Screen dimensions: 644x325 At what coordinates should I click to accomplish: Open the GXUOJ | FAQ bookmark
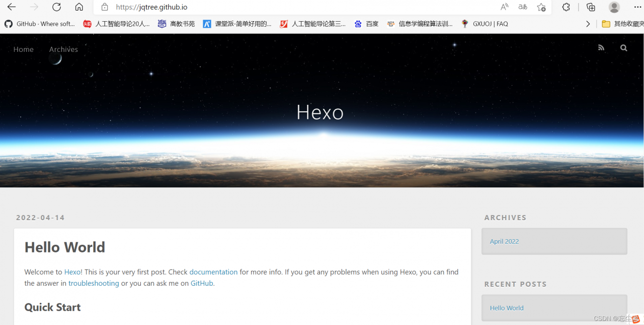485,24
